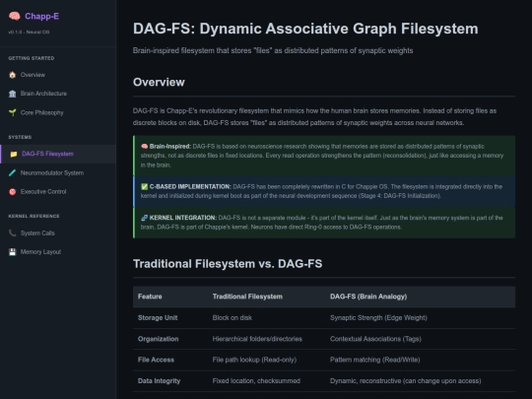Image resolution: width=532 pixels, height=399 pixels.
Task: Click the DAG-FS main page heading
Action: coord(305,29)
